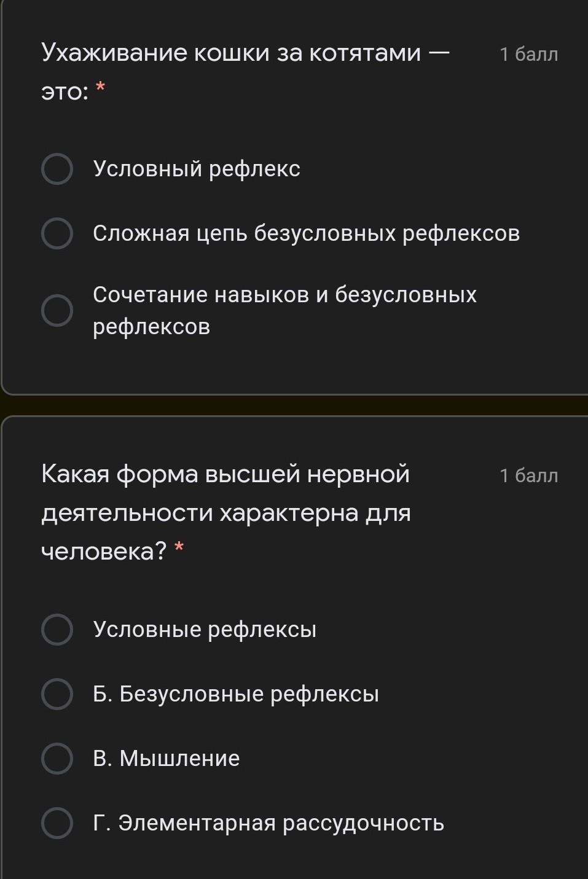Click '1 балл' on the cat question
Image resolution: width=588 pixels, height=879 pixels.
pyautogui.click(x=528, y=55)
